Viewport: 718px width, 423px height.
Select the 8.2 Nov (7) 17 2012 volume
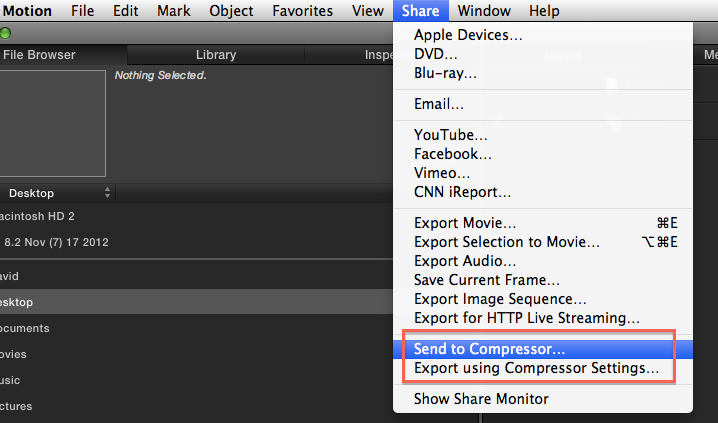(x=196, y=242)
